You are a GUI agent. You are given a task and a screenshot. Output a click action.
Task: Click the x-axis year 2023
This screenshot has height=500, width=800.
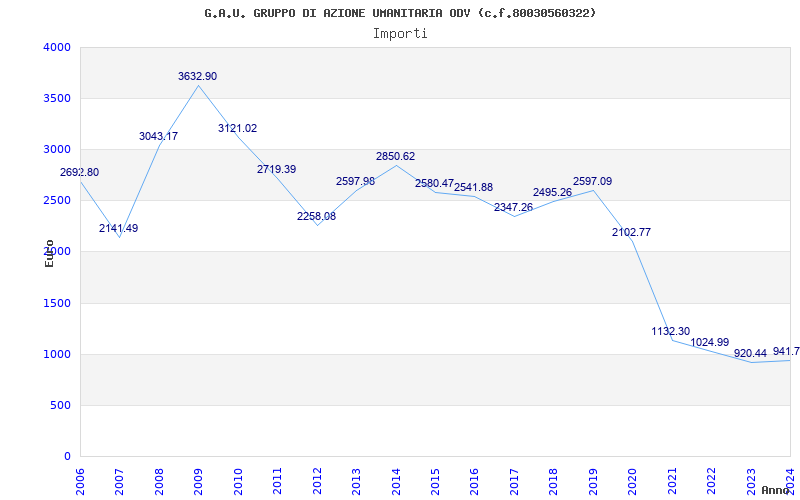pyautogui.click(x=751, y=481)
